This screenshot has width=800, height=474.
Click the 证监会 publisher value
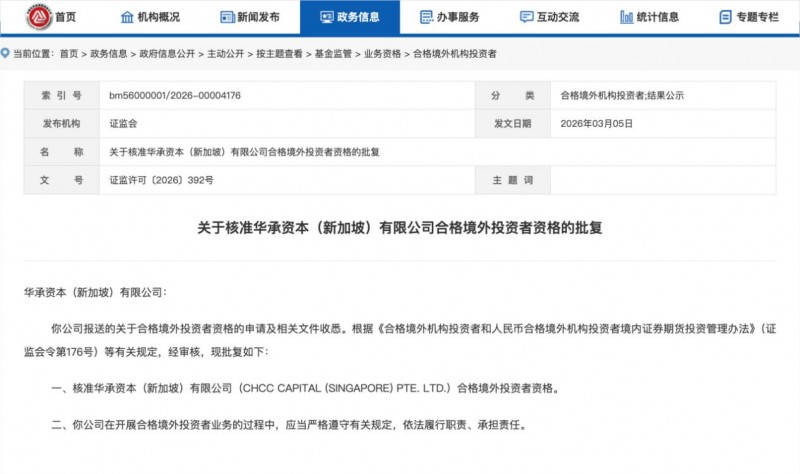pos(123,123)
